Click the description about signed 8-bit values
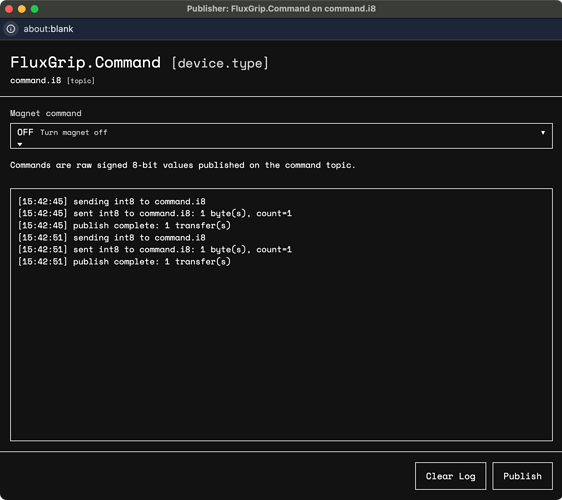 coord(182,165)
